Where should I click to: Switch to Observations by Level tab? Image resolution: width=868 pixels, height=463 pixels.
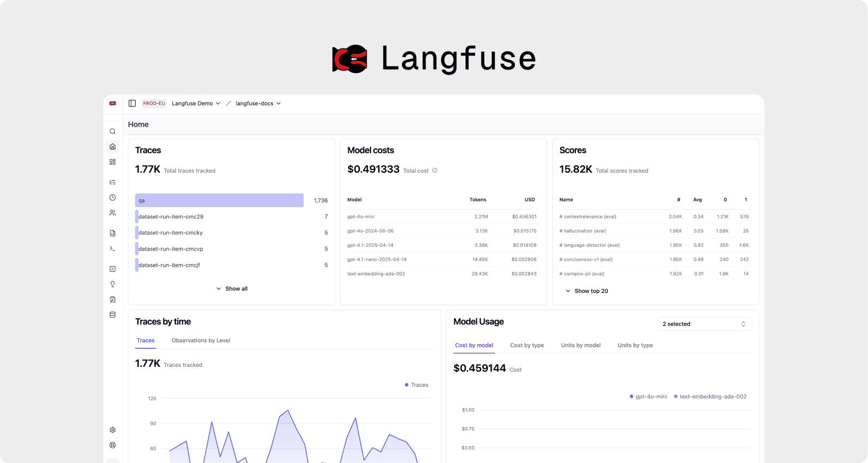coord(201,341)
